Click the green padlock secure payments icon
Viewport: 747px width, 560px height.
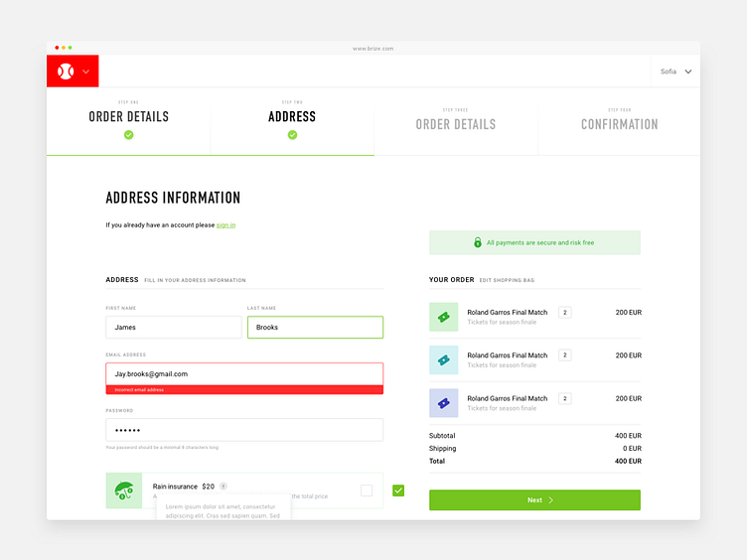478,242
